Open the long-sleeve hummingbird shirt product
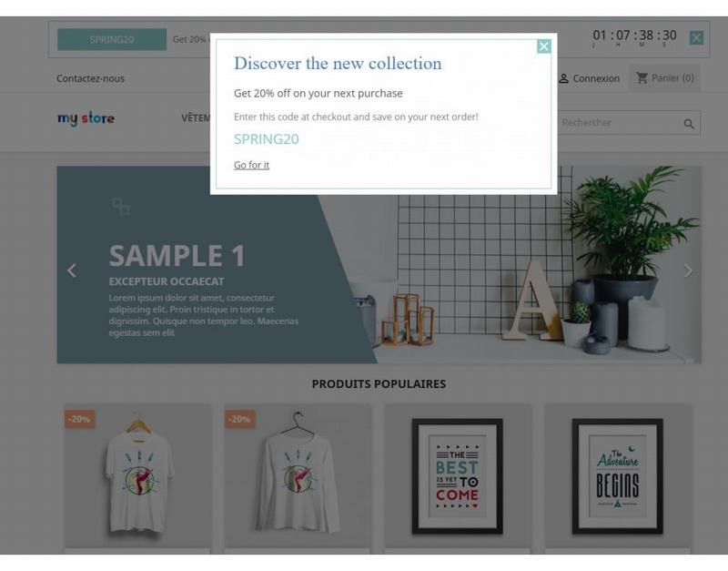 (298, 476)
